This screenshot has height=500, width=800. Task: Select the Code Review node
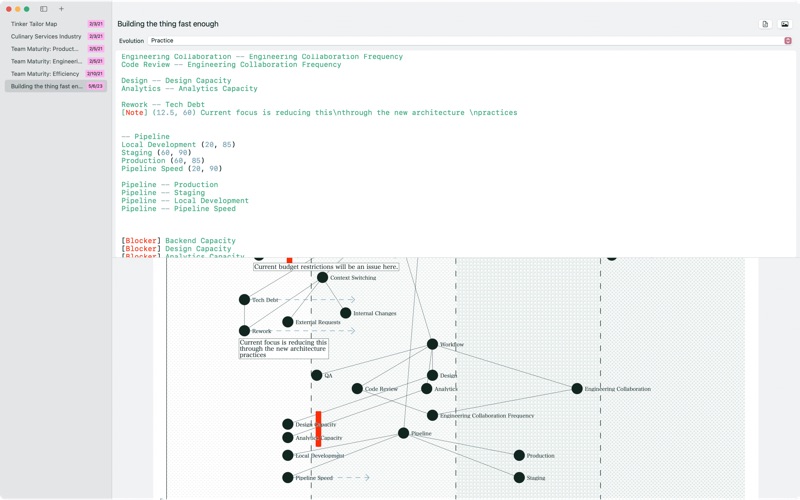coord(357,389)
